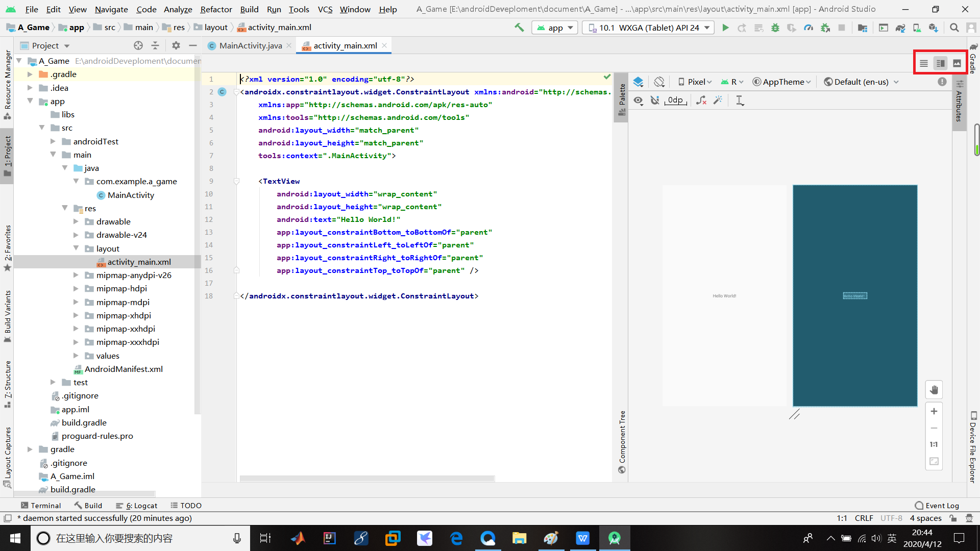Open the Run Anything toolbar icon
This screenshot has height=551, width=980.
(884, 28)
